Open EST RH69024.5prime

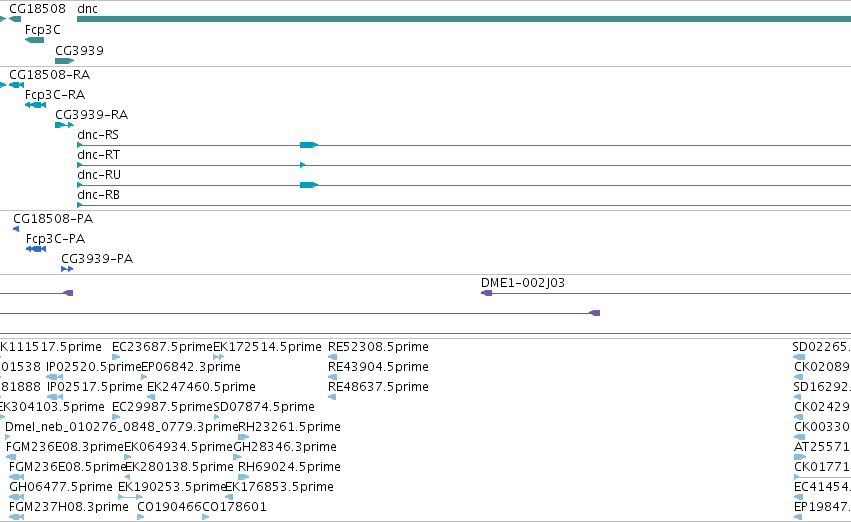[x=289, y=468]
